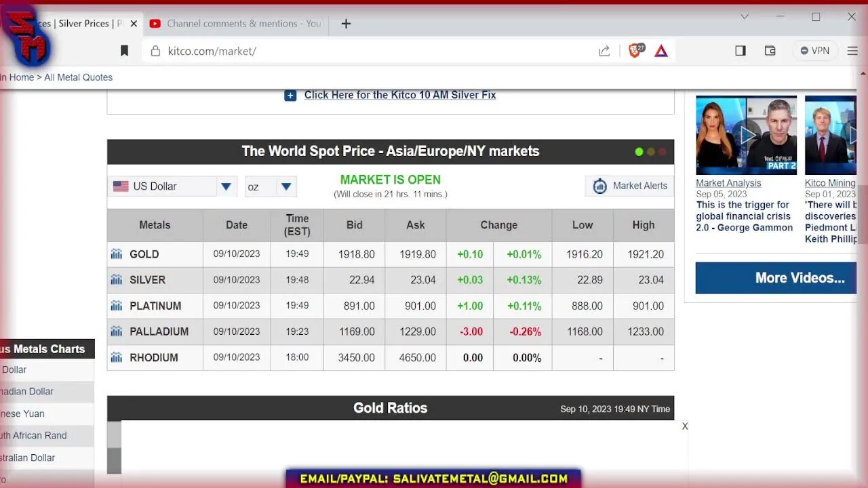Open SILVER chart icon in spot table
Viewport: 868px width, 488px height.
(117, 280)
